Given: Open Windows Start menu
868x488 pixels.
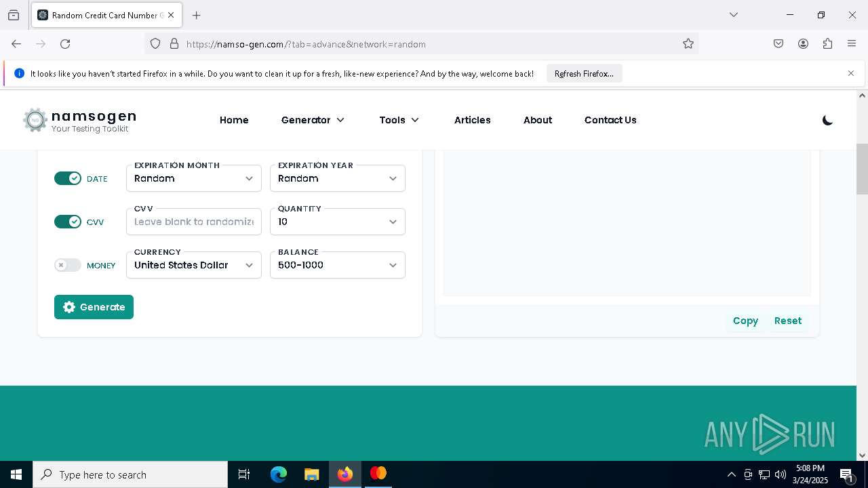Looking at the screenshot, I should pos(16,474).
